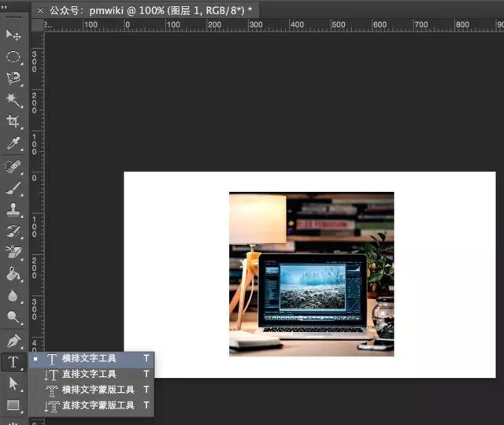This screenshot has width=504, height=425.
Task: Select the Move tool
Action: click(13, 35)
